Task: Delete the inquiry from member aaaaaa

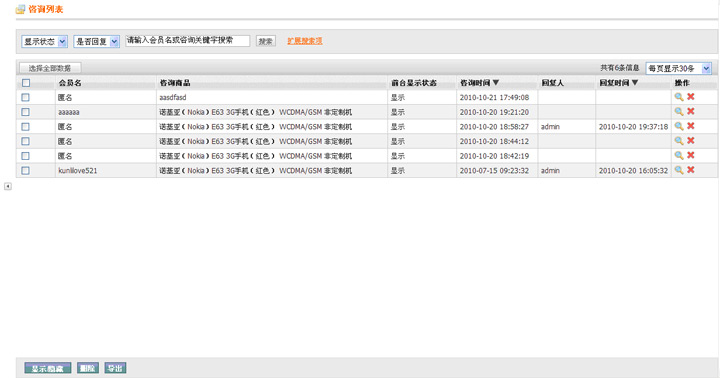Action: coord(691,112)
